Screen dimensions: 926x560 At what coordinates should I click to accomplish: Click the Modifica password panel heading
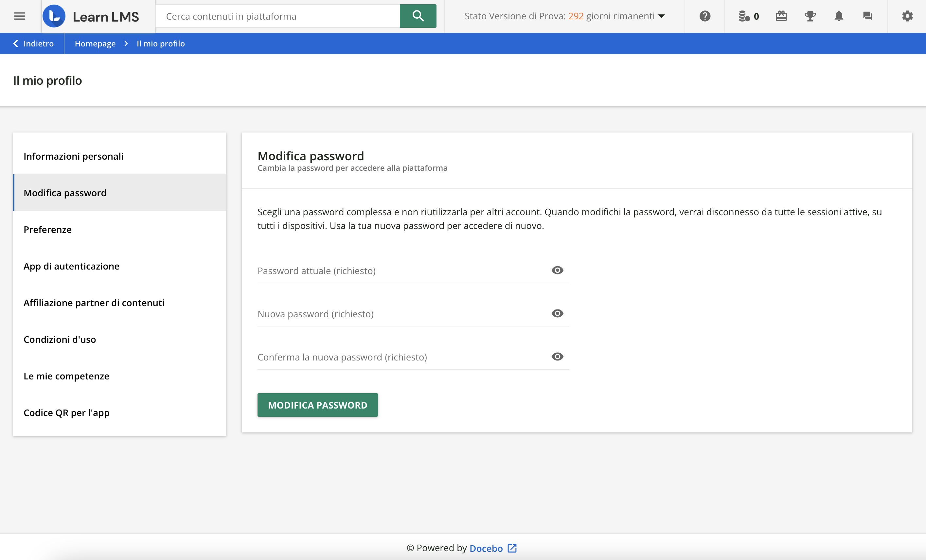point(311,156)
